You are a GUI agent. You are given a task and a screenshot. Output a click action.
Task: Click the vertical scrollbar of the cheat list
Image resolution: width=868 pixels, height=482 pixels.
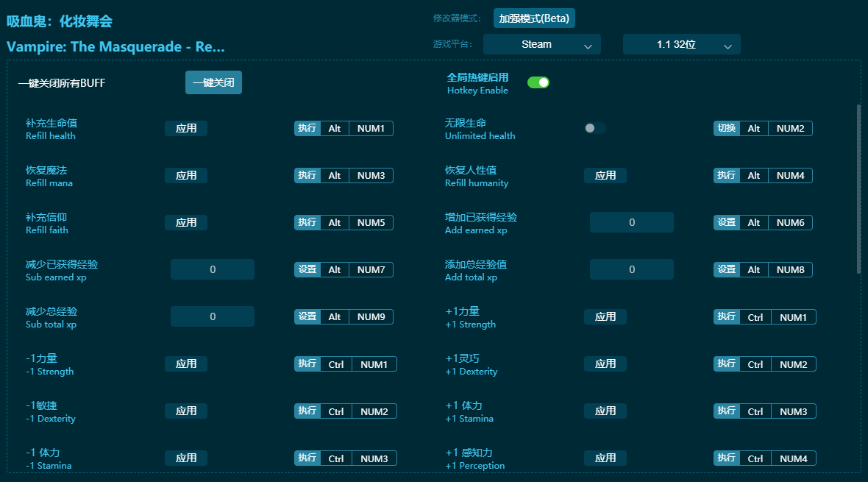[858, 188]
